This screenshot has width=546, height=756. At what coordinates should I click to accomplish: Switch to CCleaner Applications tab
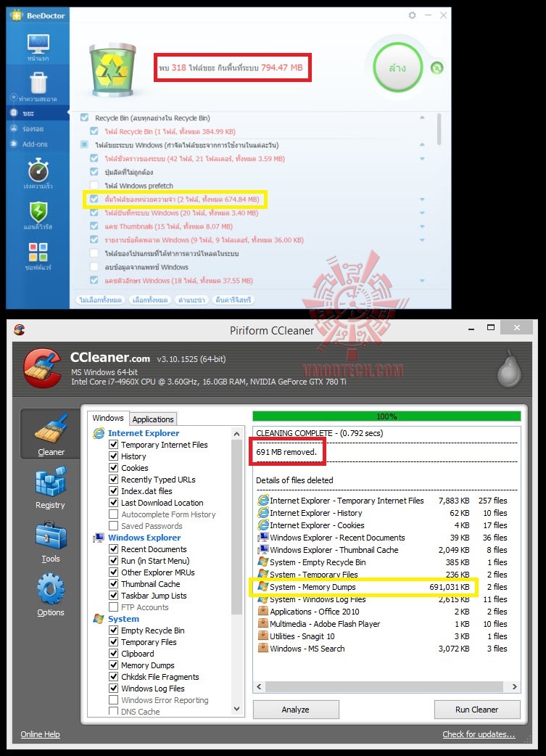[x=153, y=419]
